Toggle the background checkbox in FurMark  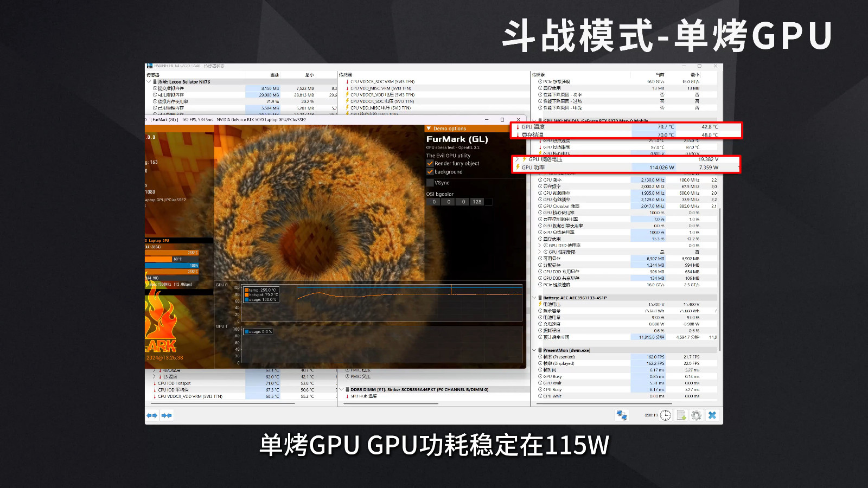[430, 172]
